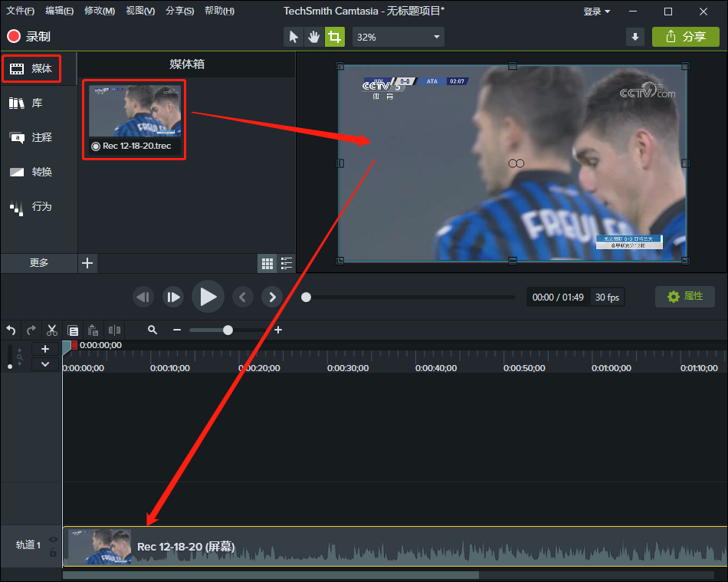Click the green Share button
The image size is (728, 582).
(685, 37)
